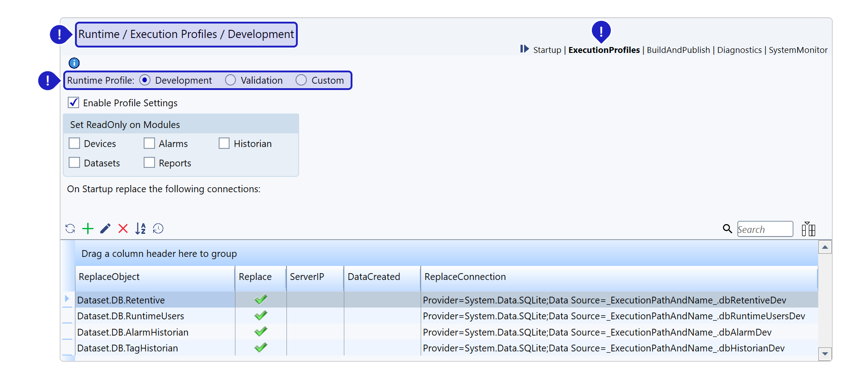
Task: Add a new connection row with the green plus
Action: click(x=88, y=229)
